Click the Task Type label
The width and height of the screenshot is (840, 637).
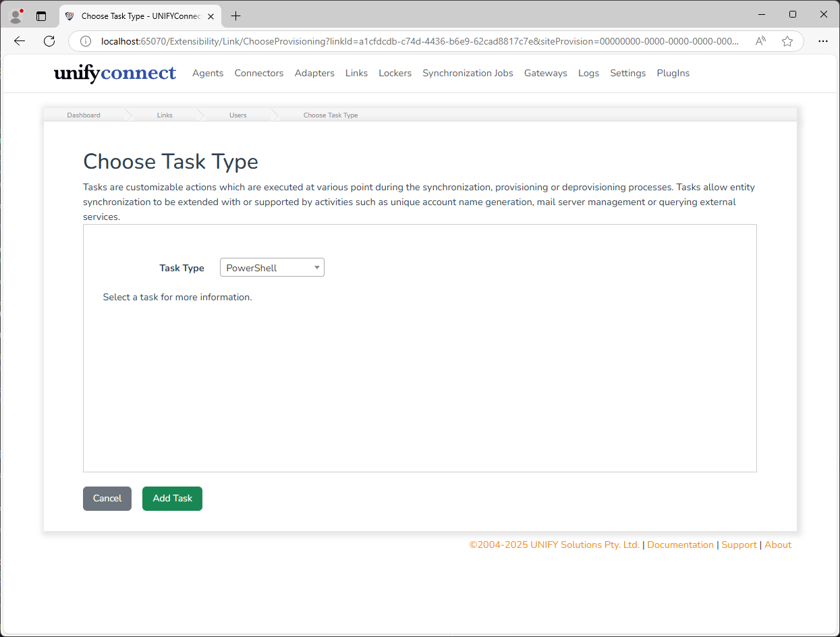(181, 268)
